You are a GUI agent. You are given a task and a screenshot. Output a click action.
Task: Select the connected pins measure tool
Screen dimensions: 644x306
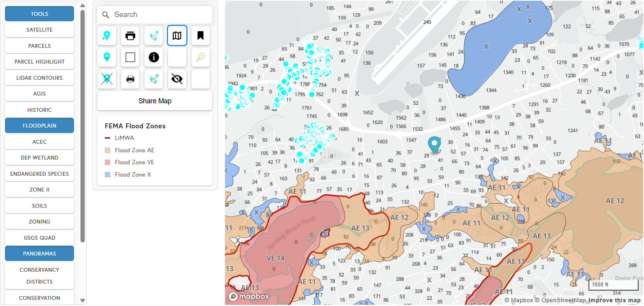[x=154, y=35]
